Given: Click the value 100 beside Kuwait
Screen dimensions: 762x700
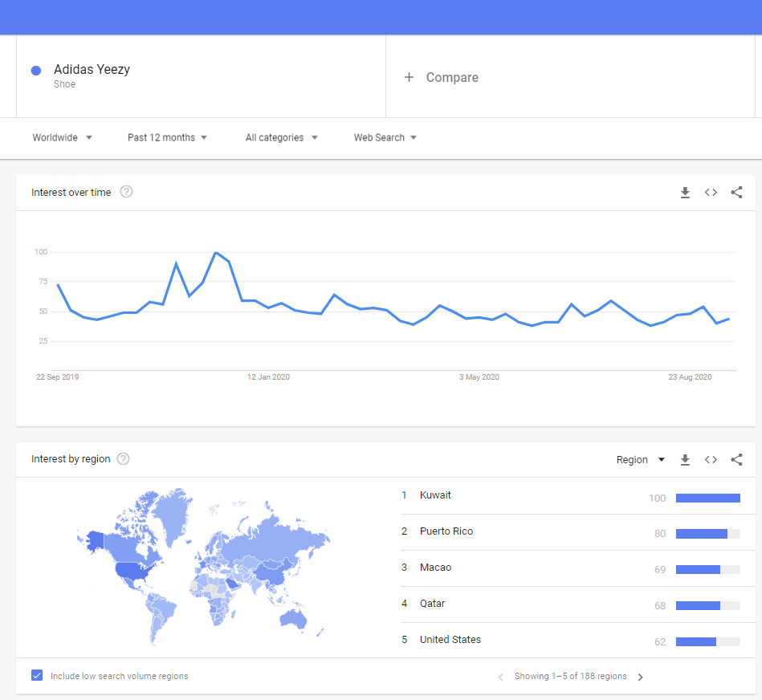Looking at the screenshot, I should pyautogui.click(x=657, y=498).
